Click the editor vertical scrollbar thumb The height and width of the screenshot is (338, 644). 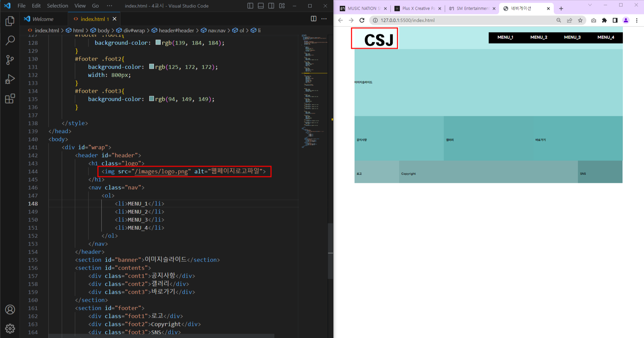[331, 251]
